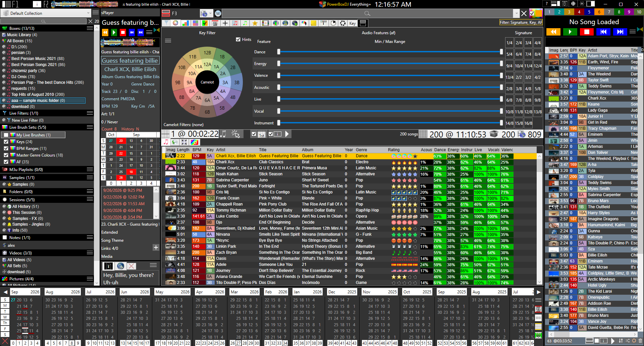Viewport: 644px width, 346px height.
Task: Open the Default Collection dropdown
Action: tap(46, 13)
